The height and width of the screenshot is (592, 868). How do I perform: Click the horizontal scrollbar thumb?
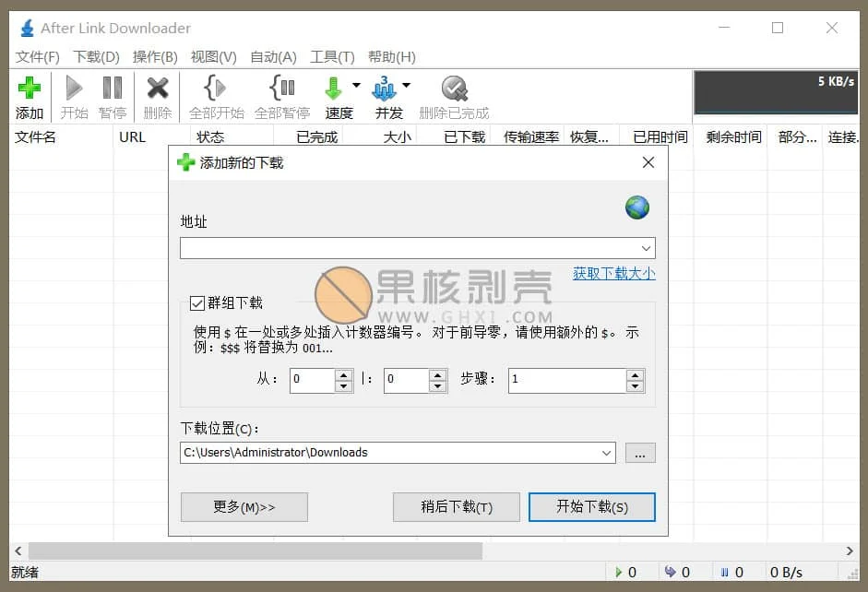coord(256,551)
